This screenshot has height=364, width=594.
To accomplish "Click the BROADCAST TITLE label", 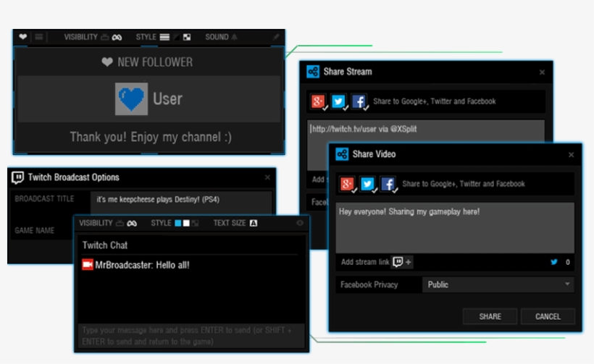I will [x=44, y=199].
